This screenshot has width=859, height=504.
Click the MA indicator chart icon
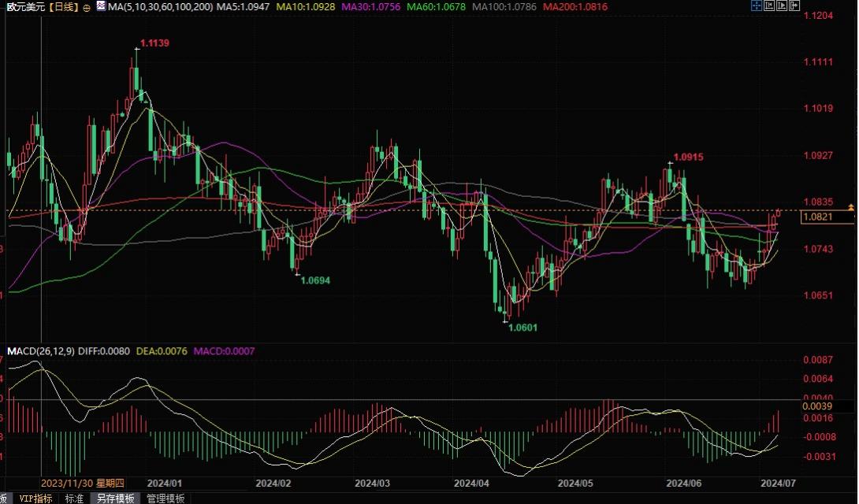(101, 6)
